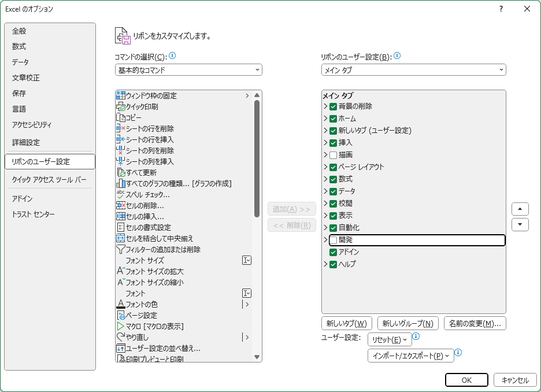This screenshot has height=392, width=541.
Task: Click the command list scrollbar thumb
Action: pyautogui.click(x=257, y=159)
